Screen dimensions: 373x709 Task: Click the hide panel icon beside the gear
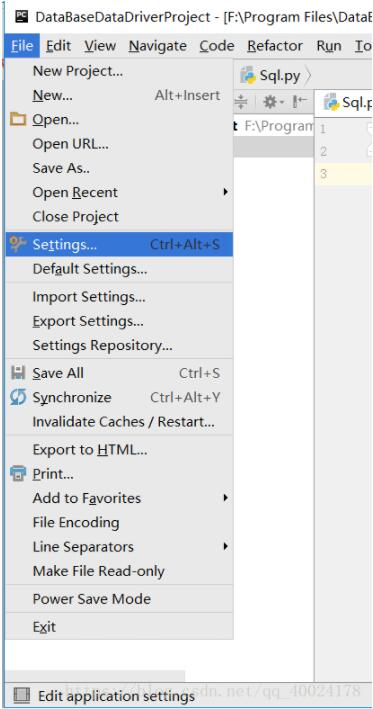coord(299,103)
